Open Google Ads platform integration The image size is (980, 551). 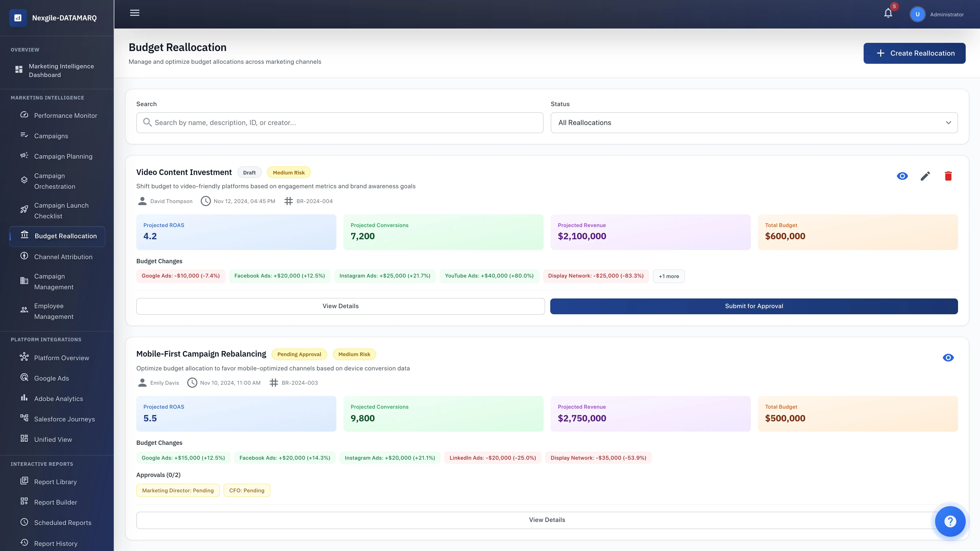(51, 378)
